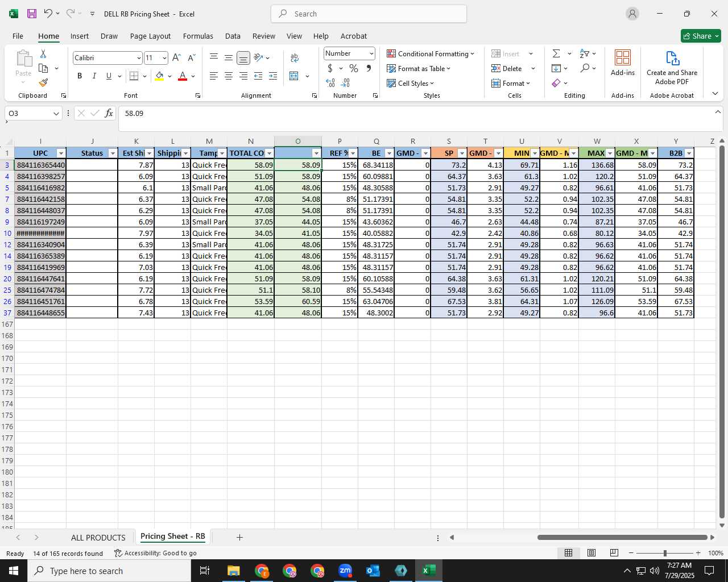The width and height of the screenshot is (728, 582).
Task: Open the font size dropdown
Action: (x=164, y=58)
